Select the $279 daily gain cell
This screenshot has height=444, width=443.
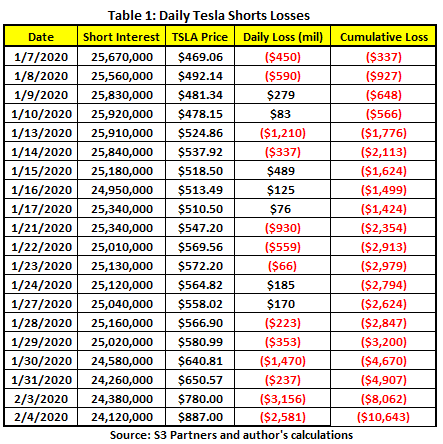tap(283, 95)
